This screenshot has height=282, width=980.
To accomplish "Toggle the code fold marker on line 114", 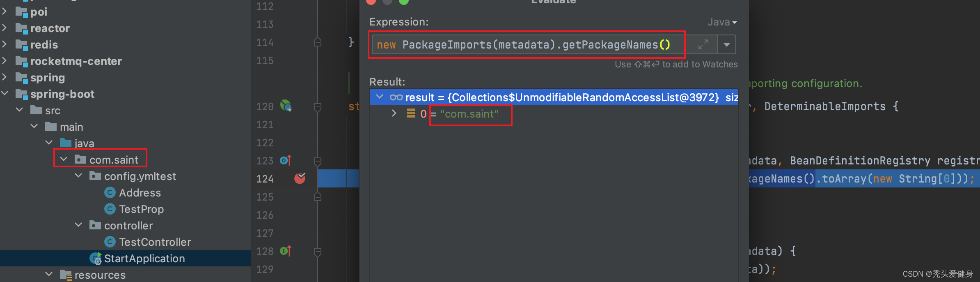I will 318,42.
